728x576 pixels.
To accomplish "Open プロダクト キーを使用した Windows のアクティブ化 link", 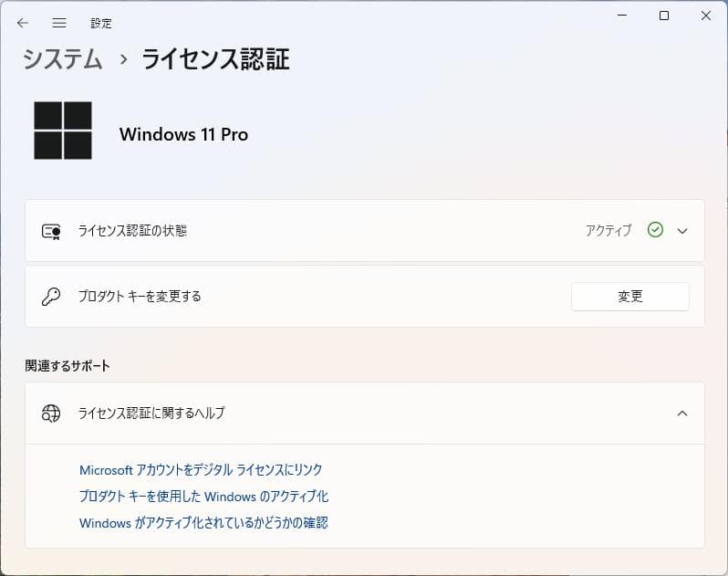I will tap(203, 496).
